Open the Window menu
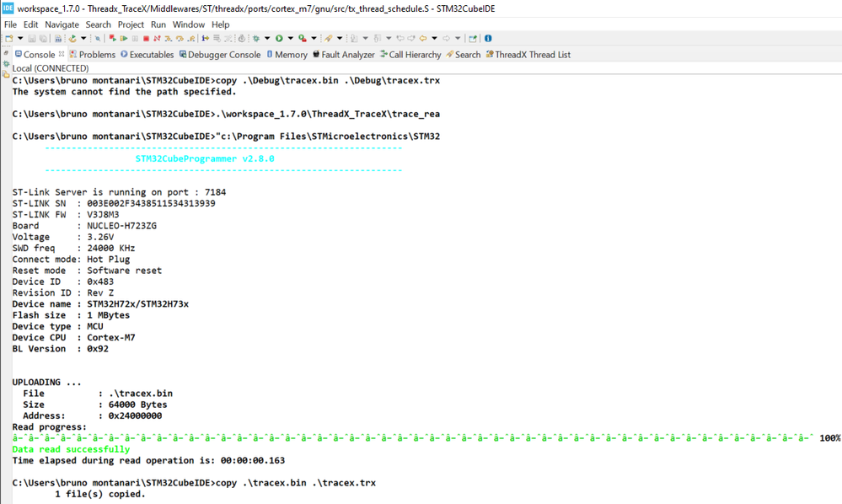The width and height of the screenshot is (842, 504). coord(189,24)
